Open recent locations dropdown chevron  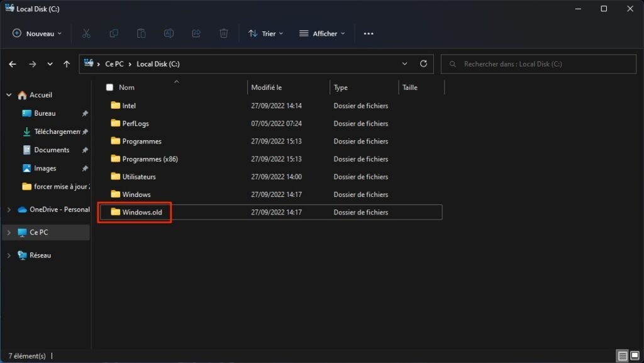click(50, 64)
